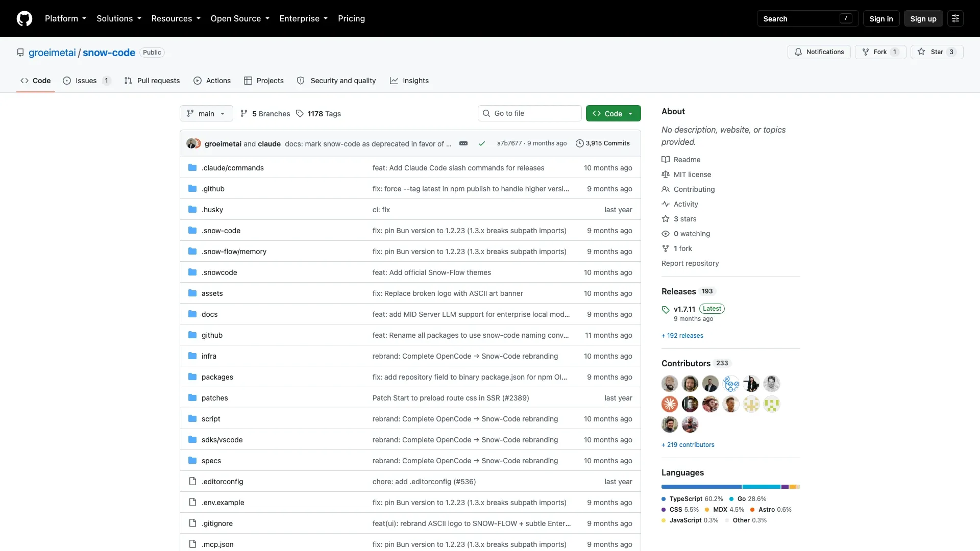Image resolution: width=980 pixels, height=551 pixels.
Task: Open the a7b7677 commit hash
Action: point(509,143)
